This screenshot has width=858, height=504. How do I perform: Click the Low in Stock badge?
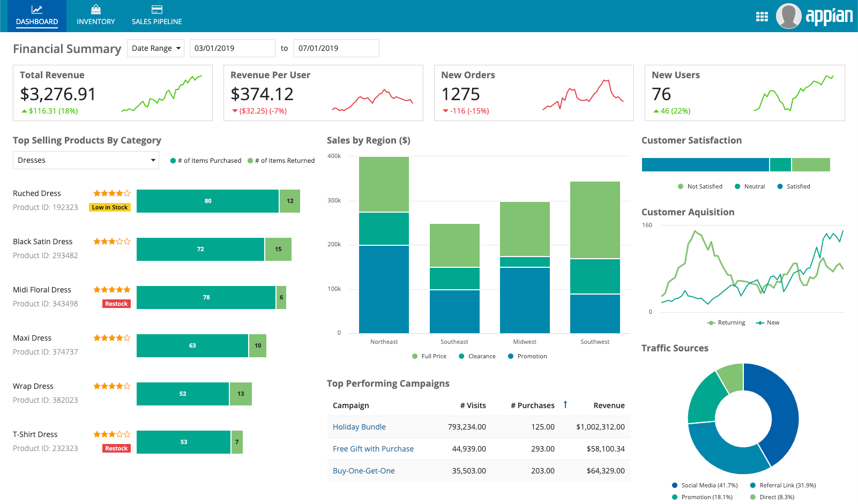click(x=110, y=207)
